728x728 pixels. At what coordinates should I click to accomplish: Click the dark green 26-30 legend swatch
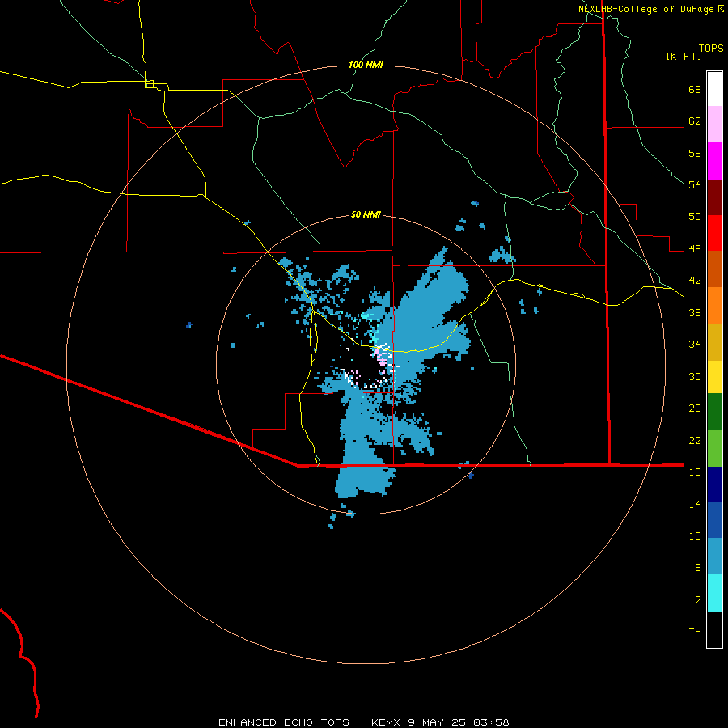pos(714,412)
